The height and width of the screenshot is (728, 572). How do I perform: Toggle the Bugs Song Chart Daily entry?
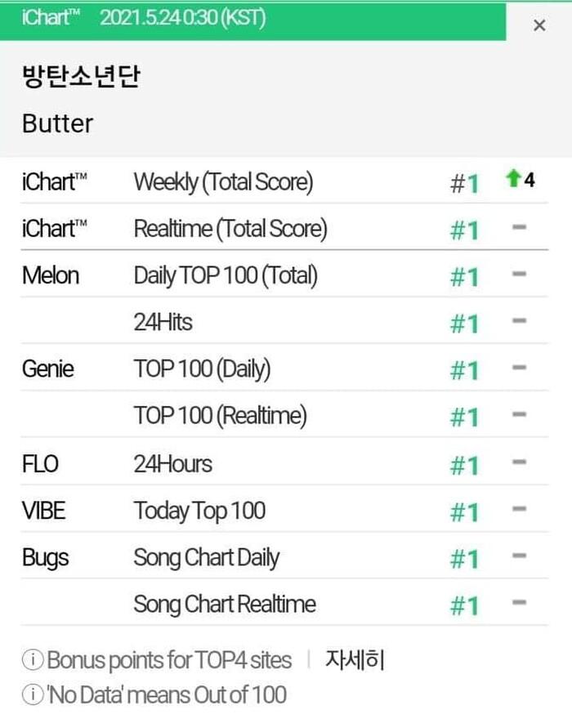click(207, 557)
